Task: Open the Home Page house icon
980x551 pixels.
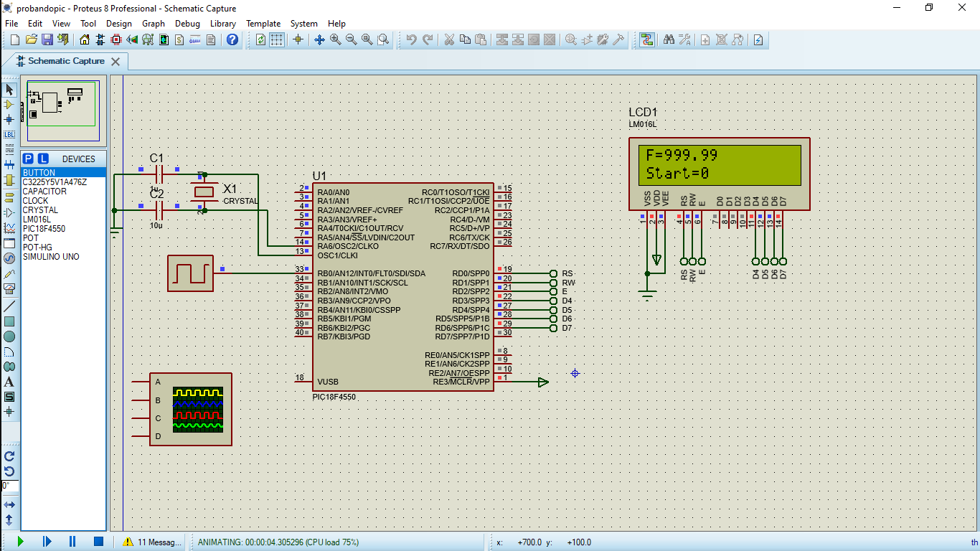Action: click(x=85, y=39)
